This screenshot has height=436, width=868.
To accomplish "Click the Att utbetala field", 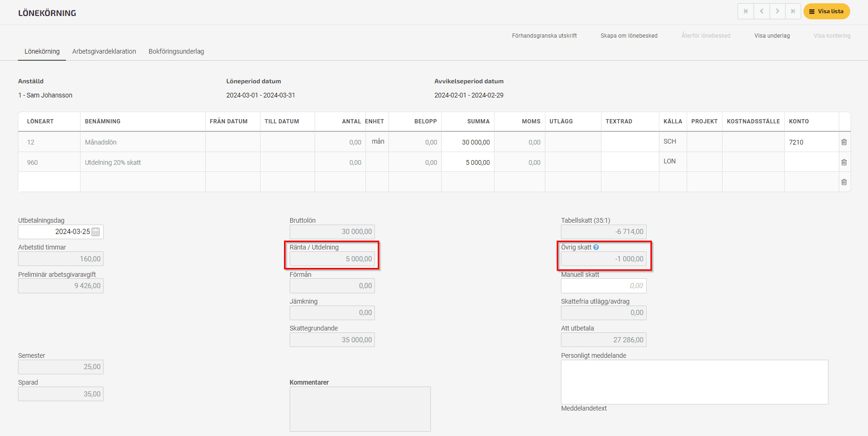I will click(603, 340).
